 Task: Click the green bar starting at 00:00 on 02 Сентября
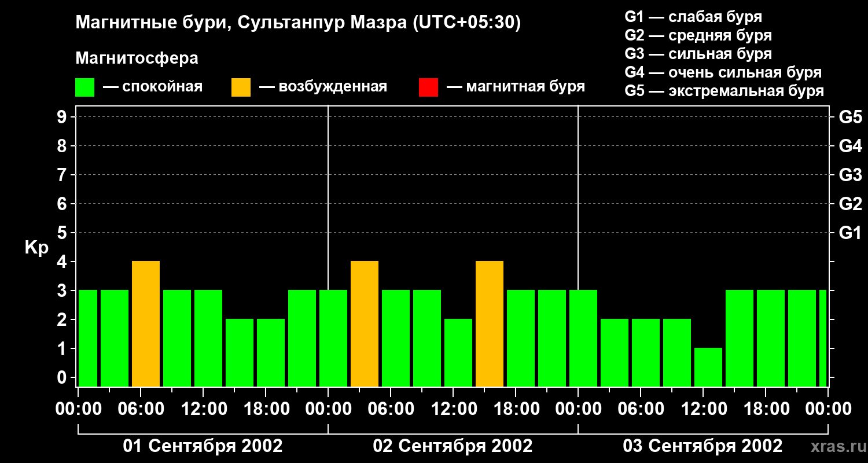click(333, 339)
